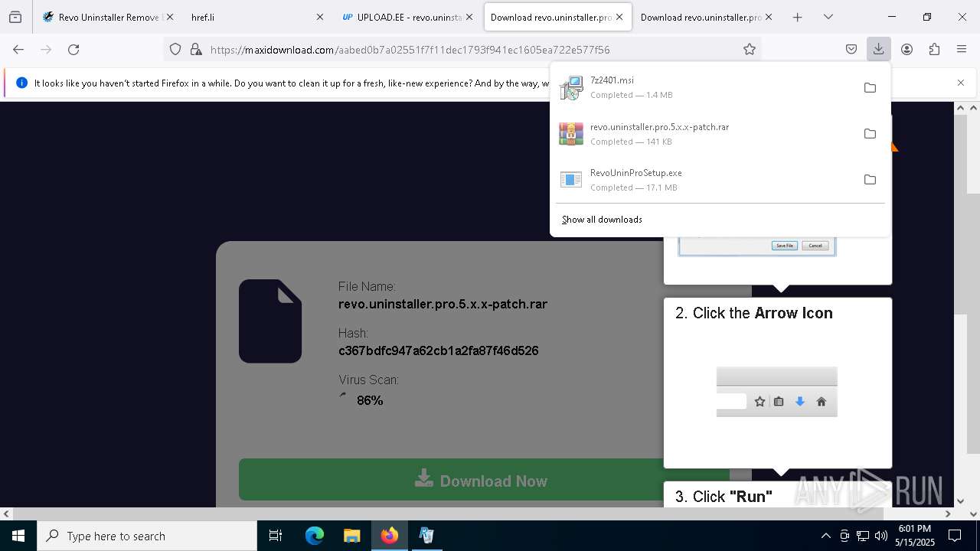Viewport: 980px width, 551px height.
Task: Go back to previous page
Action: coord(18,49)
